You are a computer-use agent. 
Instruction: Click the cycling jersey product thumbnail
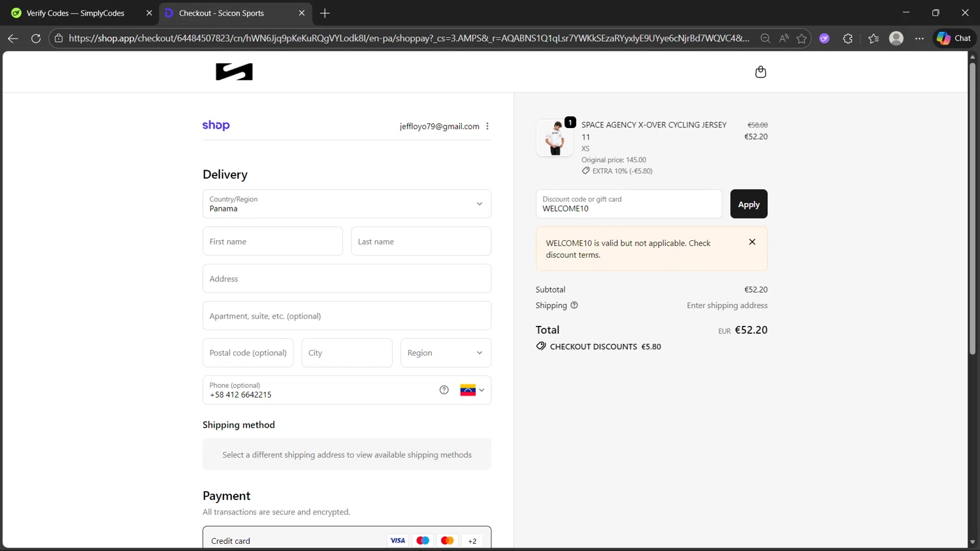tap(555, 138)
